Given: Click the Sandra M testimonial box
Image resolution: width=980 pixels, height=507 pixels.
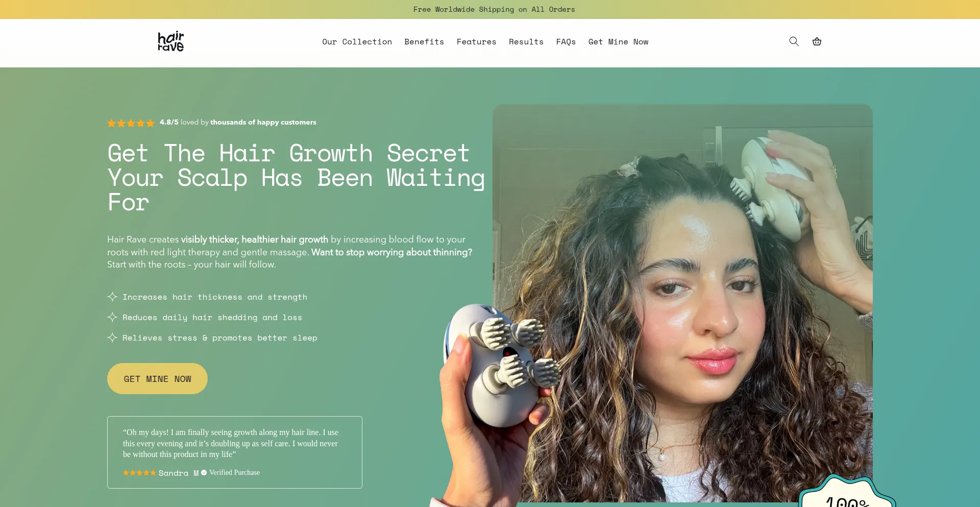Looking at the screenshot, I should click(235, 452).
